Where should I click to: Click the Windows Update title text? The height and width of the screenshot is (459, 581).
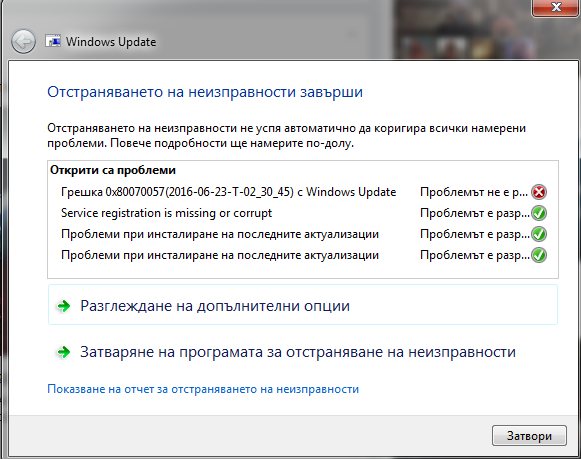(111, 42)
